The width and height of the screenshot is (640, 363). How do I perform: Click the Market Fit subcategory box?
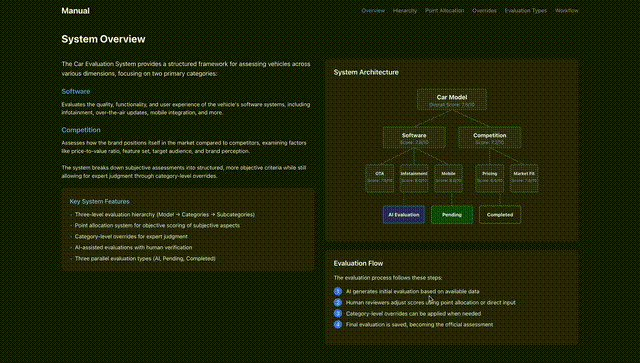click(x=524, y=178)
